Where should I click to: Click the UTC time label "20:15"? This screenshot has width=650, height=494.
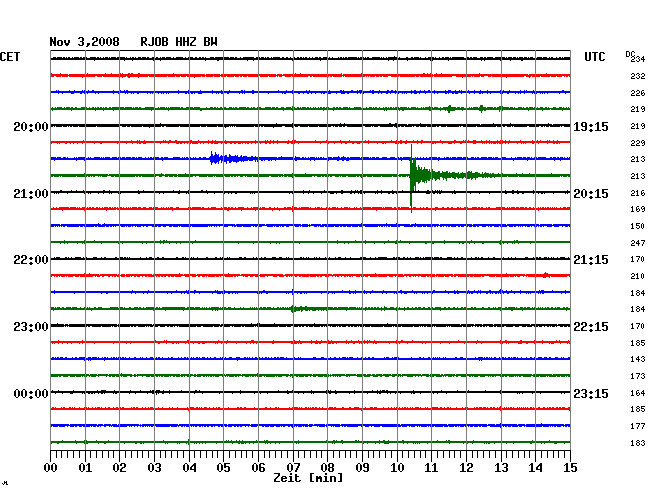coord(591,194)
